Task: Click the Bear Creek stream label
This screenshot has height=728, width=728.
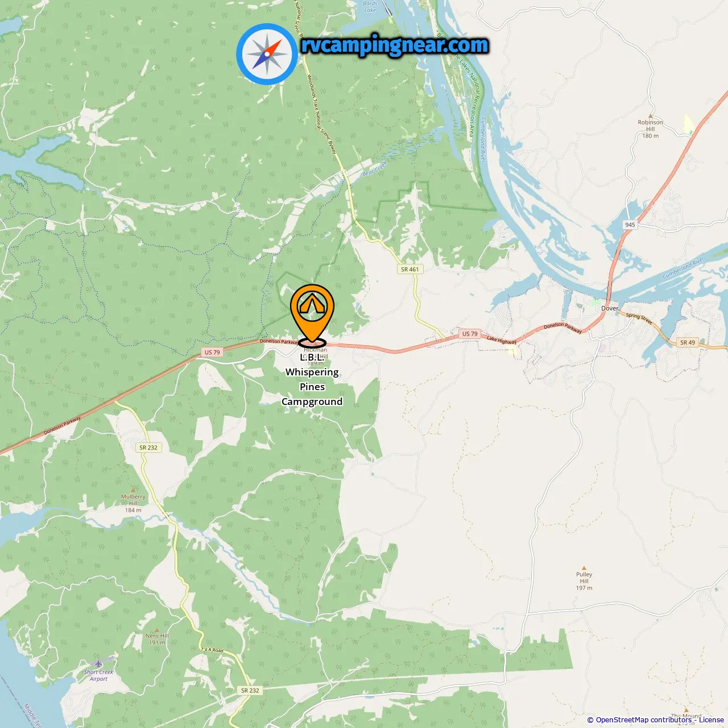Action: pyautogui.click(x=374, y=168)
